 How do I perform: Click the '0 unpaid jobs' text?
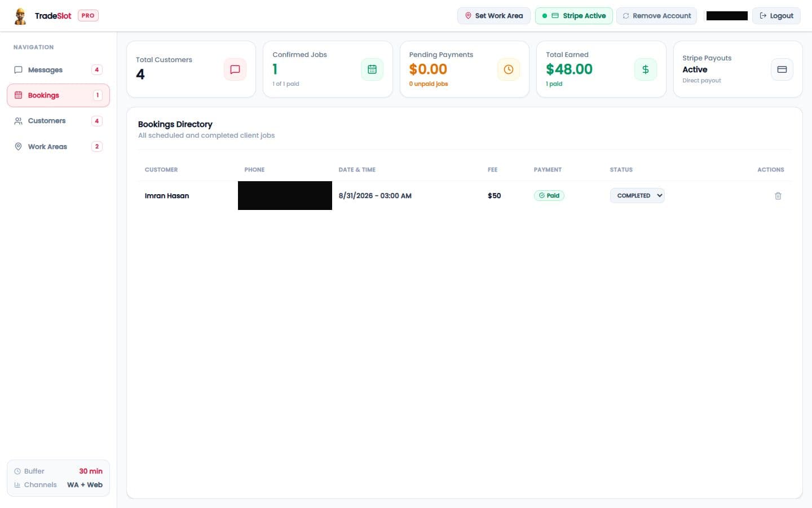coord(429,84)
